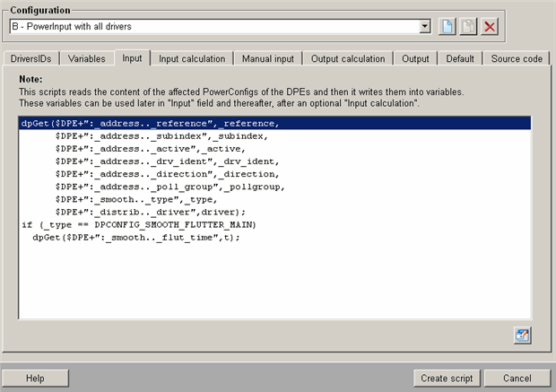Open the Output calculation tab
Viewport: 556px width, 392px height.
348,59
